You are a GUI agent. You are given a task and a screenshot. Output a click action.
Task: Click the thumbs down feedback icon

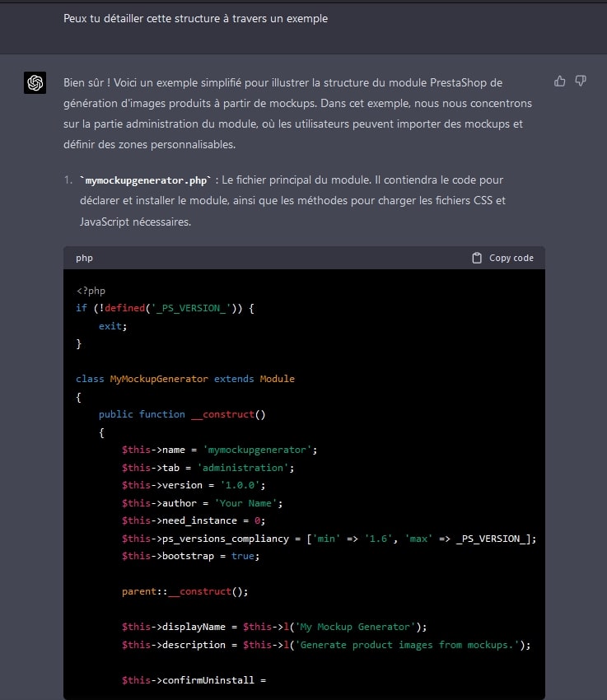coord(581,81)
